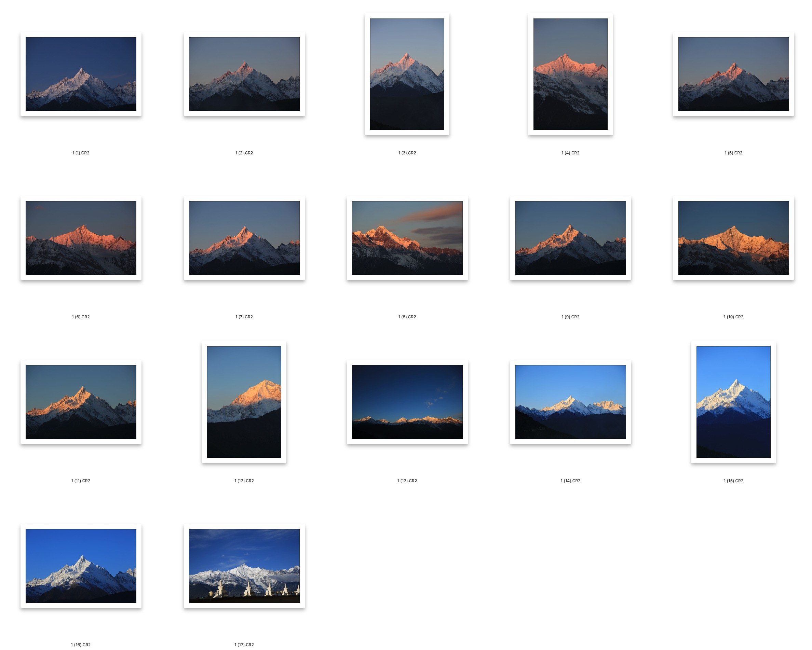
Task: Choose the 1 (7).CR2 image
Action: click(x=244, y=238)
